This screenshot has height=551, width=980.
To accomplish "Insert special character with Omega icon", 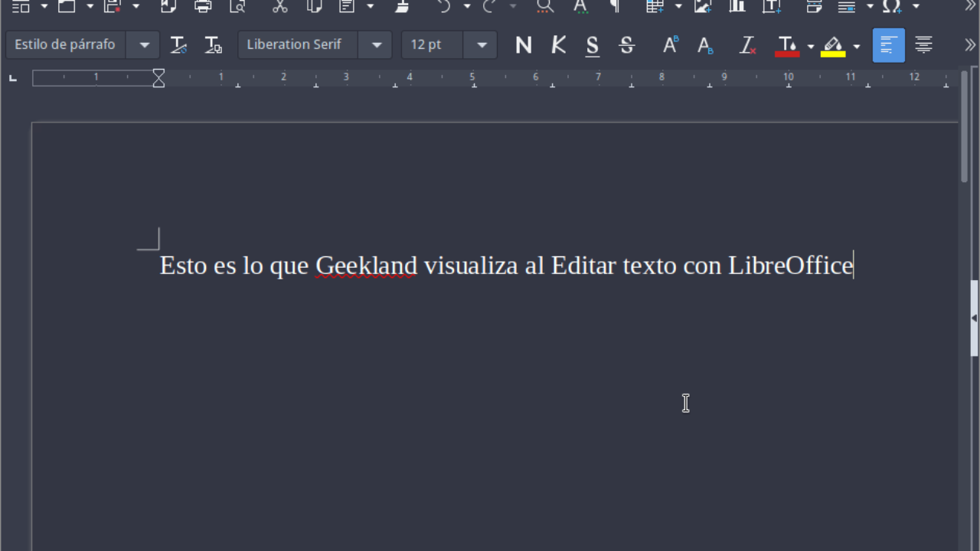I will 892,6.
